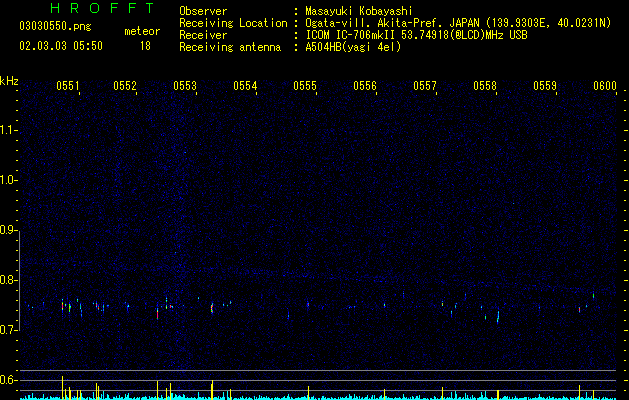Click the 0.9 frequency axis label
The width and height of the screenshot is (629, 400).
8,230
